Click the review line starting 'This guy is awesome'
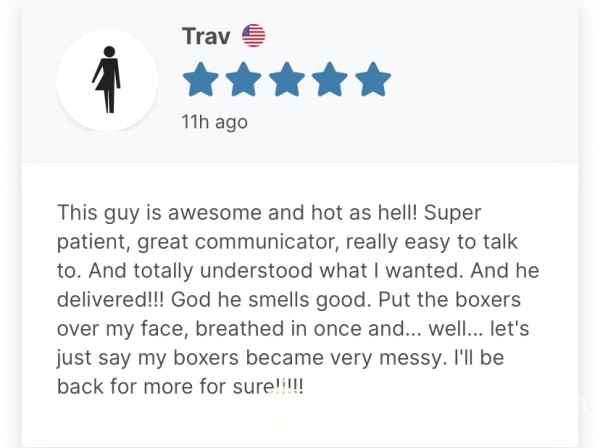The width and height of the screenshot is (600, 448). tap(269, 213)
